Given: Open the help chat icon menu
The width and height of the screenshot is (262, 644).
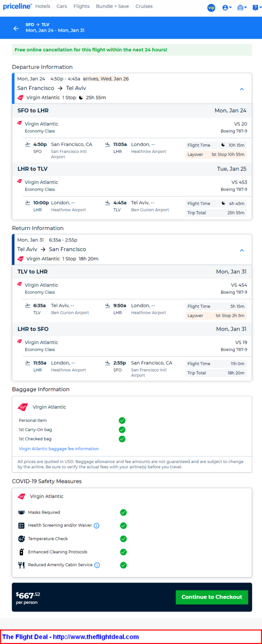Looking at the screenshot, I should [257, 7].
